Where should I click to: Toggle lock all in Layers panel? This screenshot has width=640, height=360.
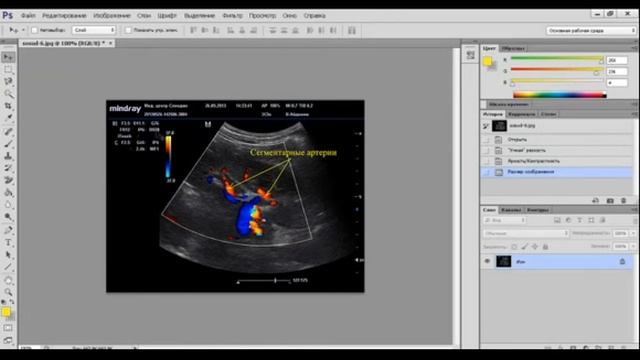pyautogui.click(x=545, y=247)
